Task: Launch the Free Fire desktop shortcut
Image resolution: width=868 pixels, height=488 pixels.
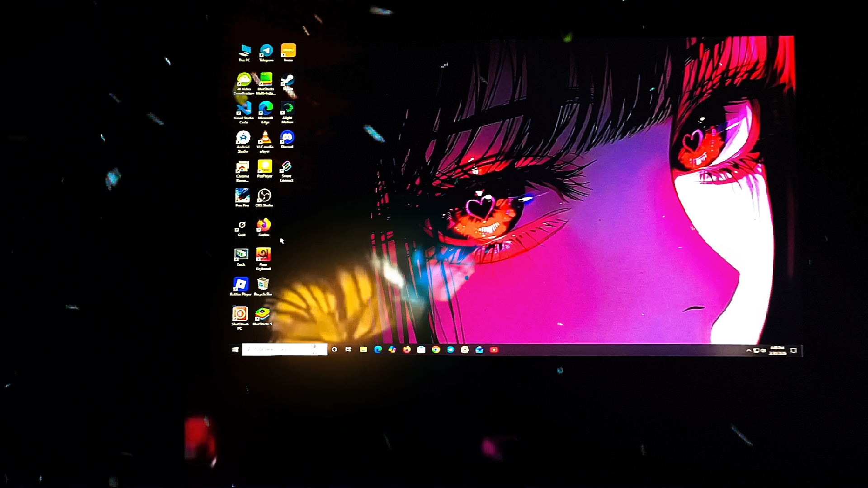Action: coord(242,198)
